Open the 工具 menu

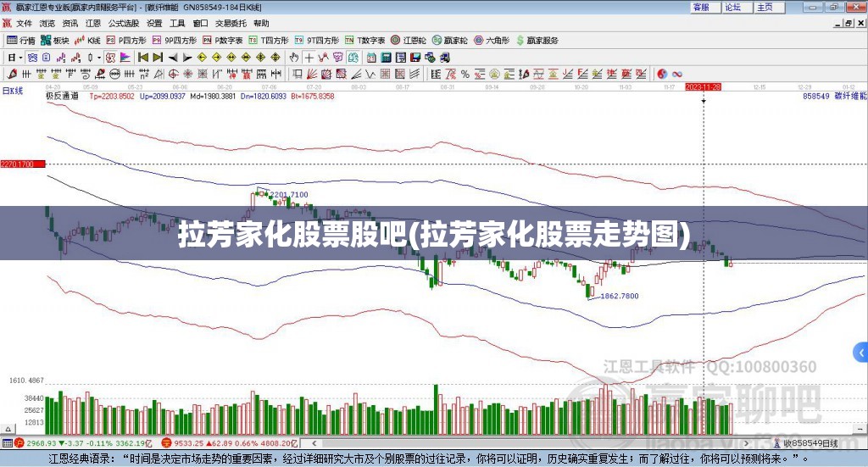[x=177, y=23]
